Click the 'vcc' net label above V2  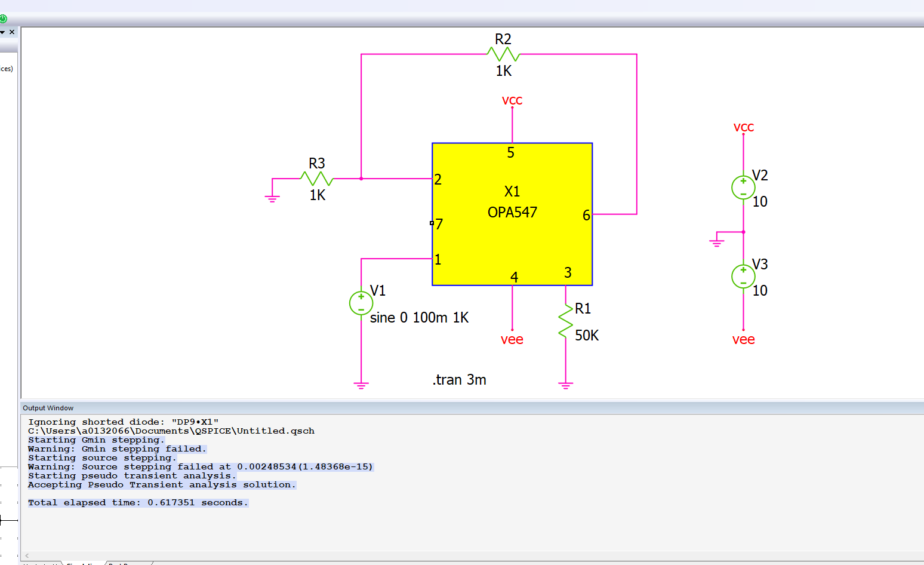[744, 127]
